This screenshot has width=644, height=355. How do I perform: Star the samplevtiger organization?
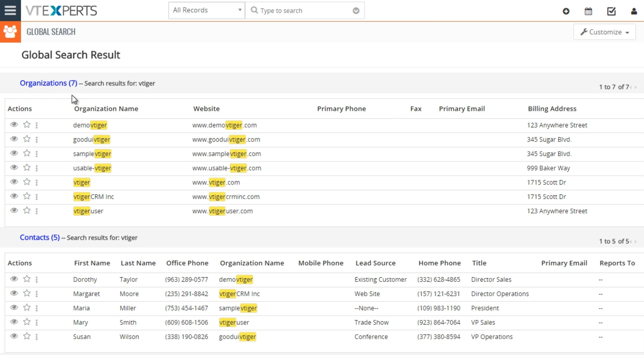(27, 153)
